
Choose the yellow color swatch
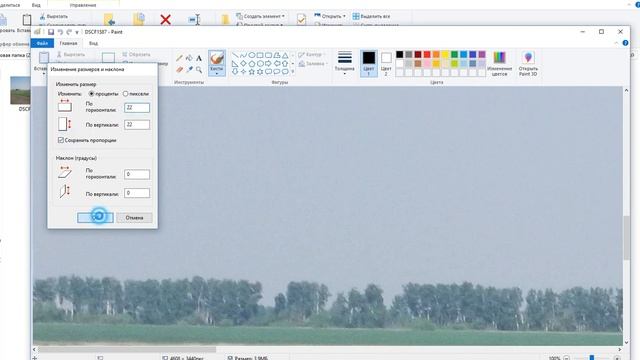pos(445,54)
